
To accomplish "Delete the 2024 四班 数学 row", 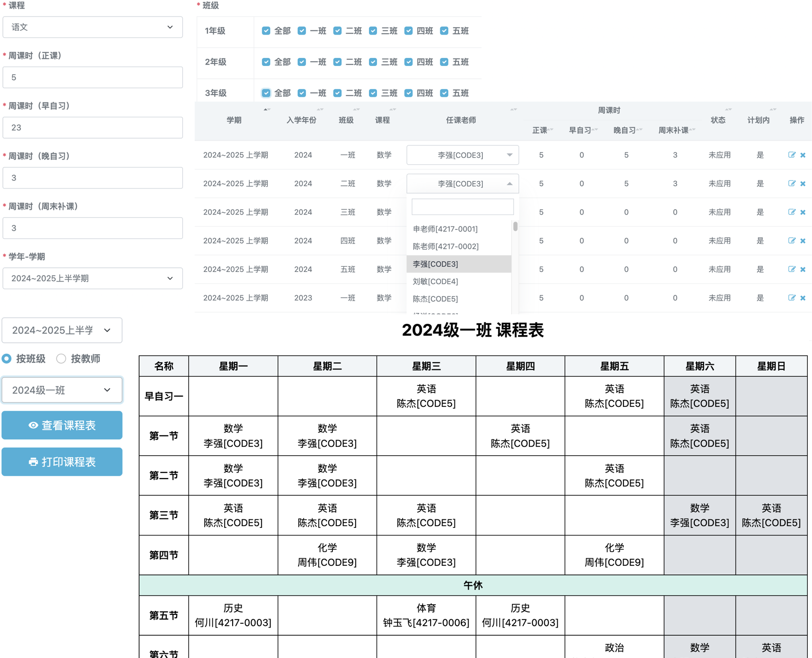I will click(803, 241).
